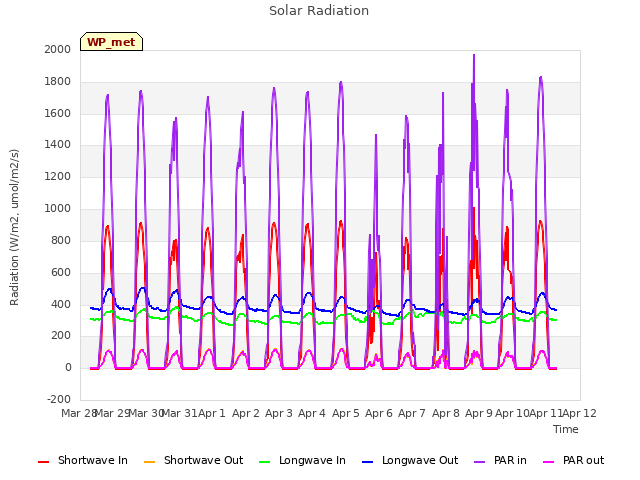Click the Apr 2 x-axis label

point(246,413)
